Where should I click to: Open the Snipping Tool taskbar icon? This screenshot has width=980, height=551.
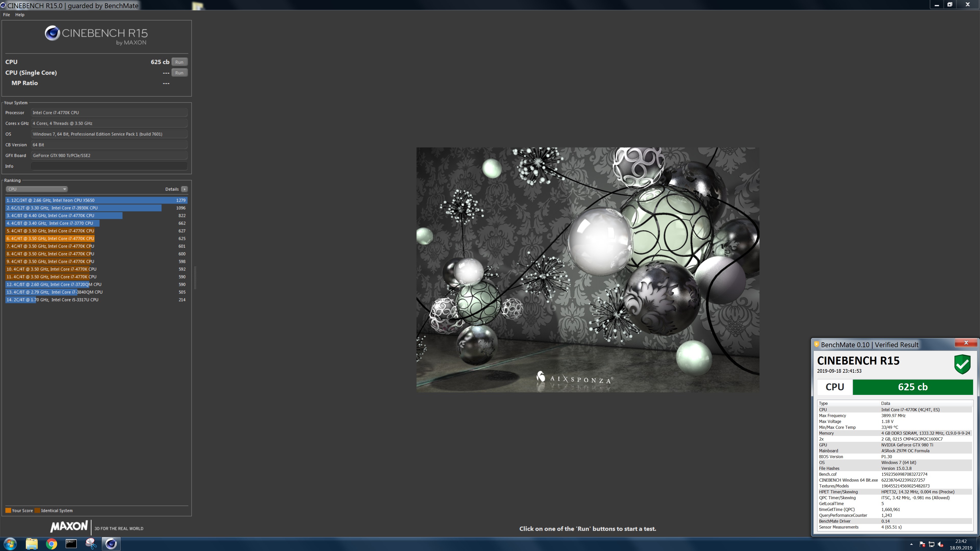click(x=91, y=544)
